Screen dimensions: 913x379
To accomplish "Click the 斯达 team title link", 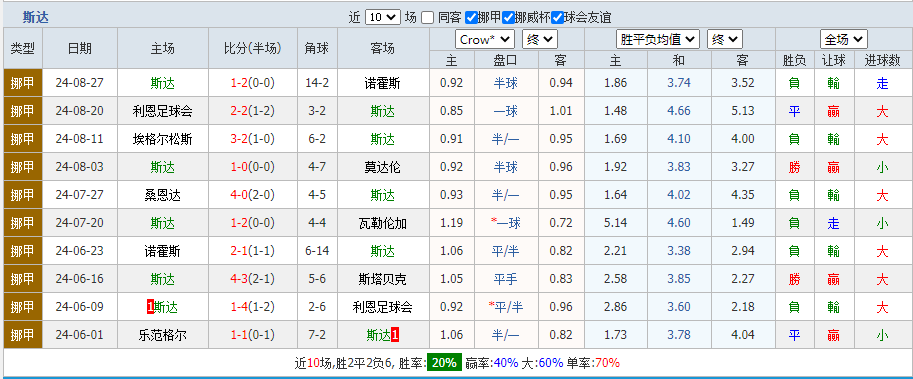I will point(36,17).
